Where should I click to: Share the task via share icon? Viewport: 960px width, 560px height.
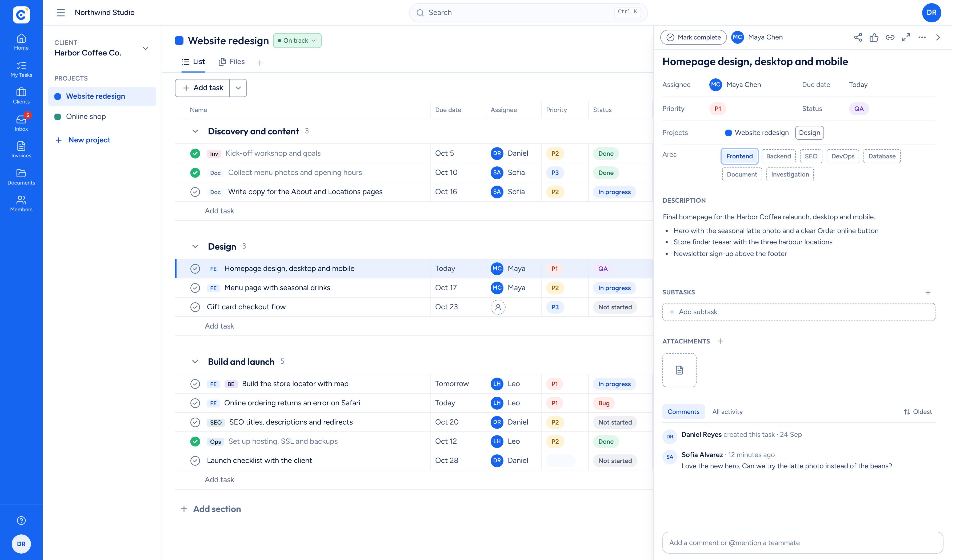coord(858,37)
